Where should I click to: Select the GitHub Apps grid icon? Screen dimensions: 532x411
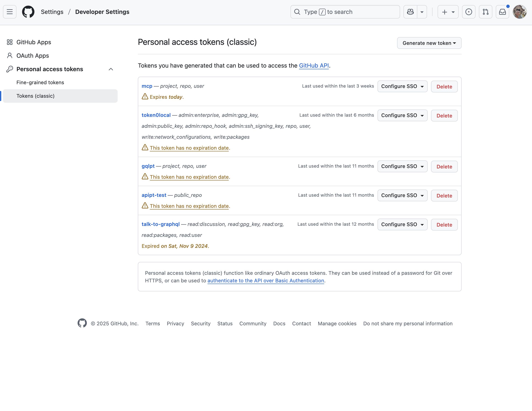(x=9, y=42)
